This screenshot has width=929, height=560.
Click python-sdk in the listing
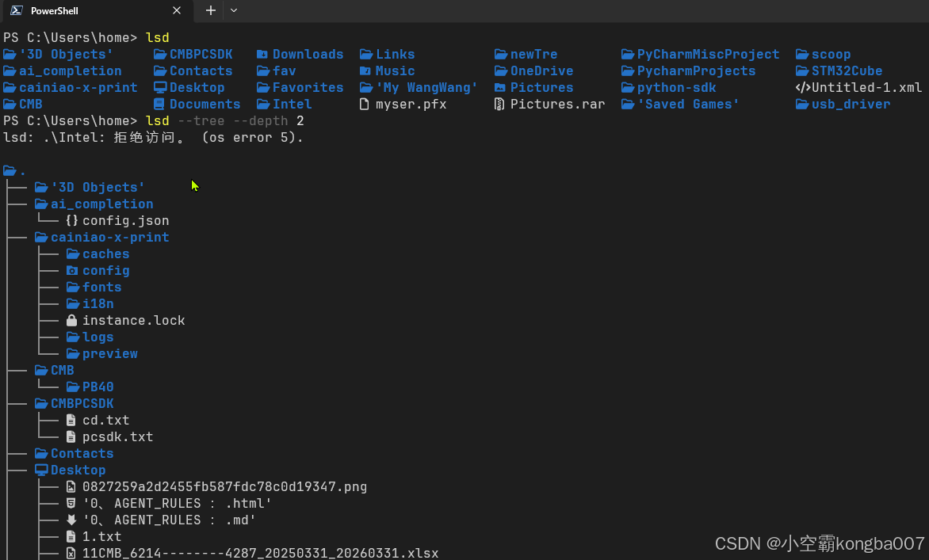coord(677,88)
